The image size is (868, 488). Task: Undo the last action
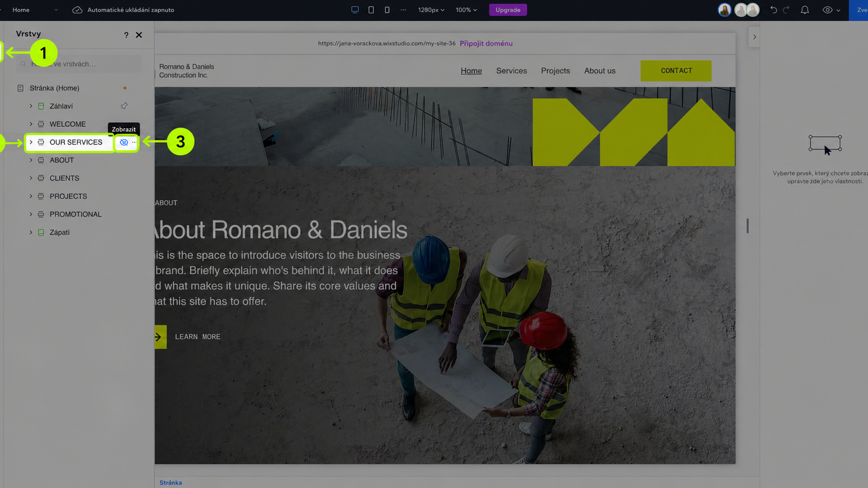pyautogui.click(x=773, y=10)
